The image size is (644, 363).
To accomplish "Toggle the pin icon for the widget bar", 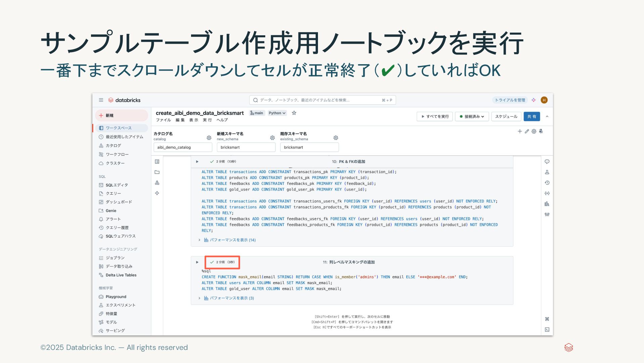I will [541, 131].
